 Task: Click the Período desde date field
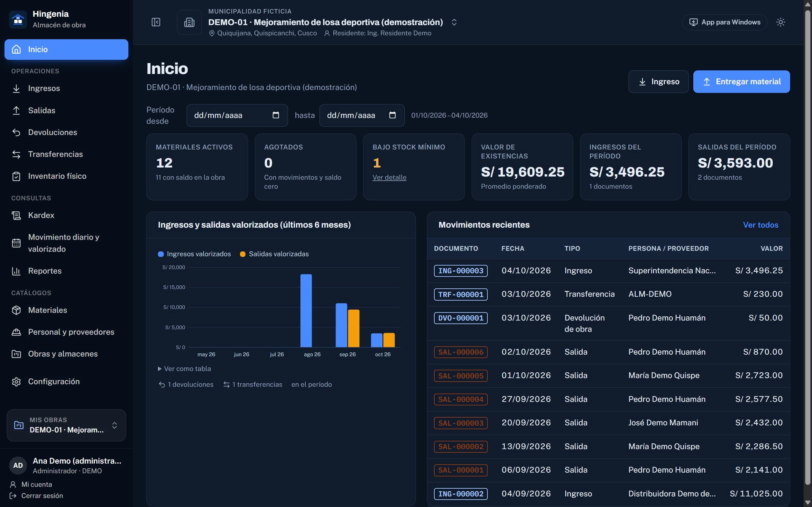[x=237, y=115]
